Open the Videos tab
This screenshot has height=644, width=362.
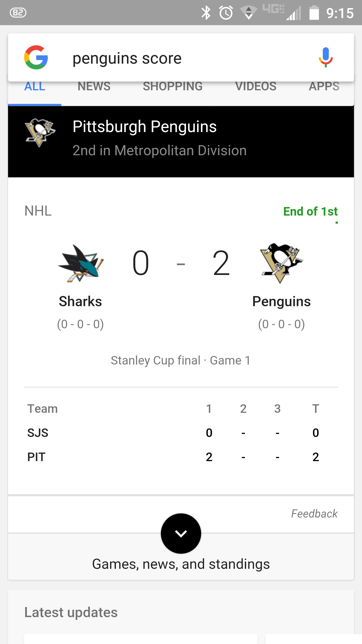tap(256, 86)
